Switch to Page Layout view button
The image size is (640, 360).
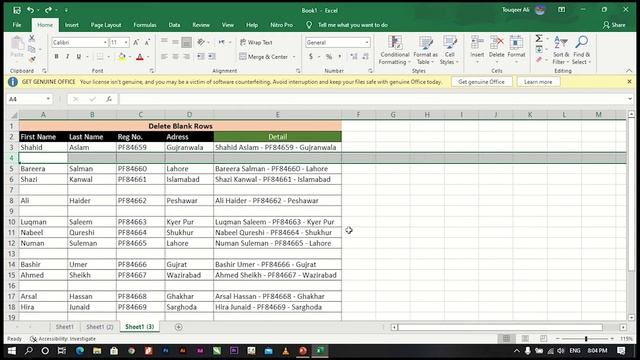[x=525, y=339]
